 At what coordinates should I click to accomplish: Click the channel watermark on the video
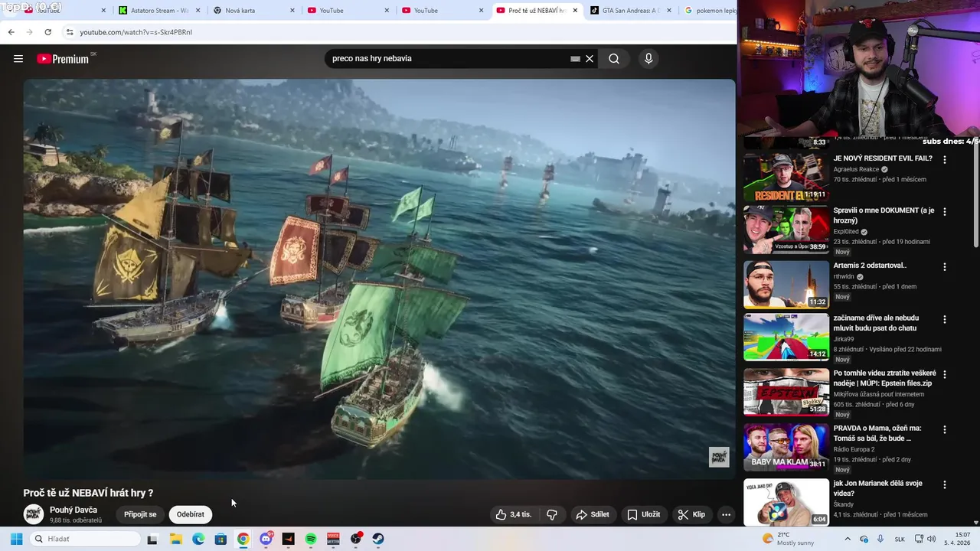(719, 457)
